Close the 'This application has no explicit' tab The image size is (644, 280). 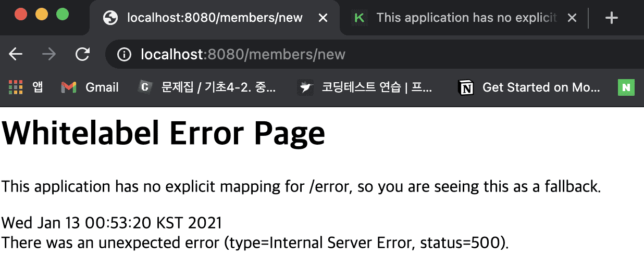pos(572,18)
